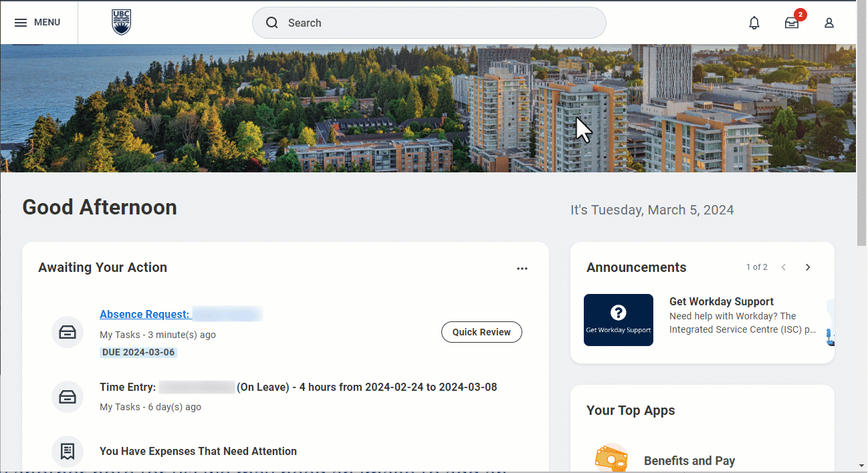Click the previous announcement chevron
The width and height of the screenshot is (868, 473).
click(783, 267)
